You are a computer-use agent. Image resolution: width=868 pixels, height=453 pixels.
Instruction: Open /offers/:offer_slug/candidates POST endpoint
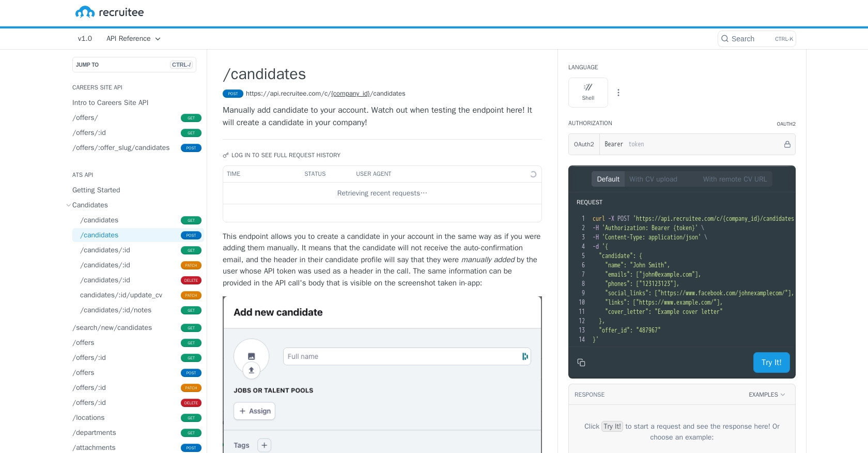coord(137,148)
